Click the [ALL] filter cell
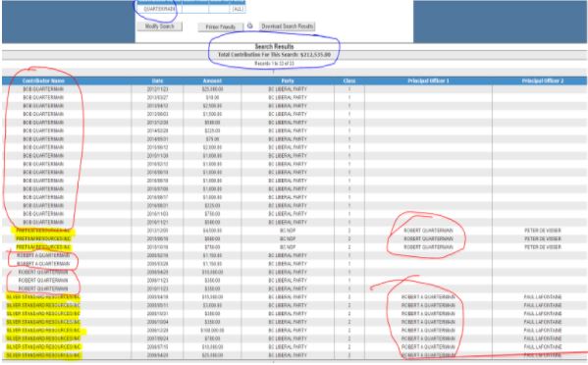The image size is (588, 365). [238, 9]
